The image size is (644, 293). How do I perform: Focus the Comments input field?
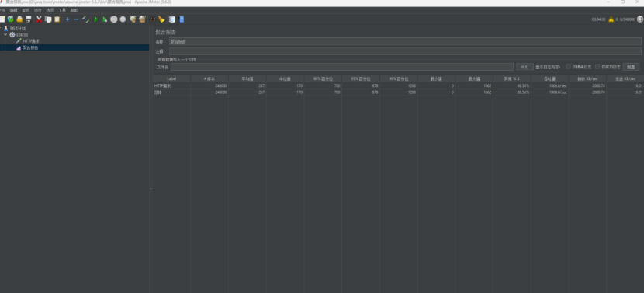coord(405,51)
